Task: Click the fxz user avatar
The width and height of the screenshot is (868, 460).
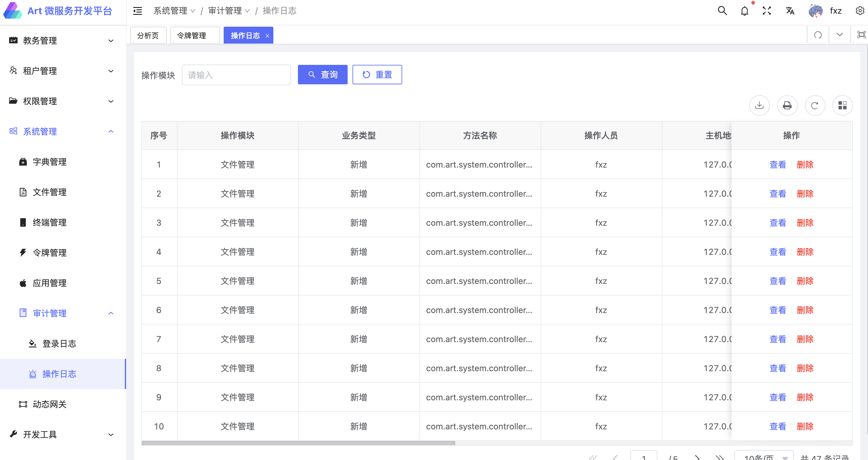Action: click(816, 11)
